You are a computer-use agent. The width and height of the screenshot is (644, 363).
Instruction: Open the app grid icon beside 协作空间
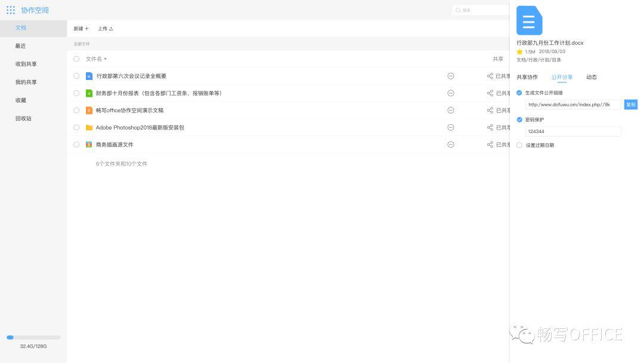coord(11,10)
